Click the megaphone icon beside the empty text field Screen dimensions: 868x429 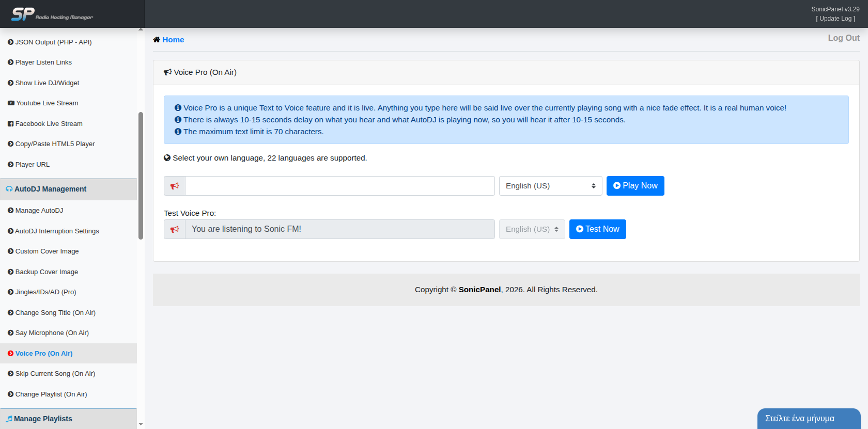point(175,186)
